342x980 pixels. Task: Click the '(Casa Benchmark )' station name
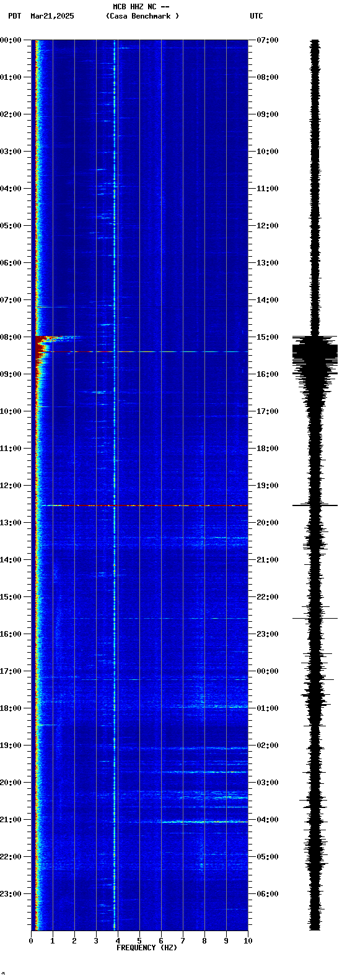pyautogui.click(x=142, y=16)
